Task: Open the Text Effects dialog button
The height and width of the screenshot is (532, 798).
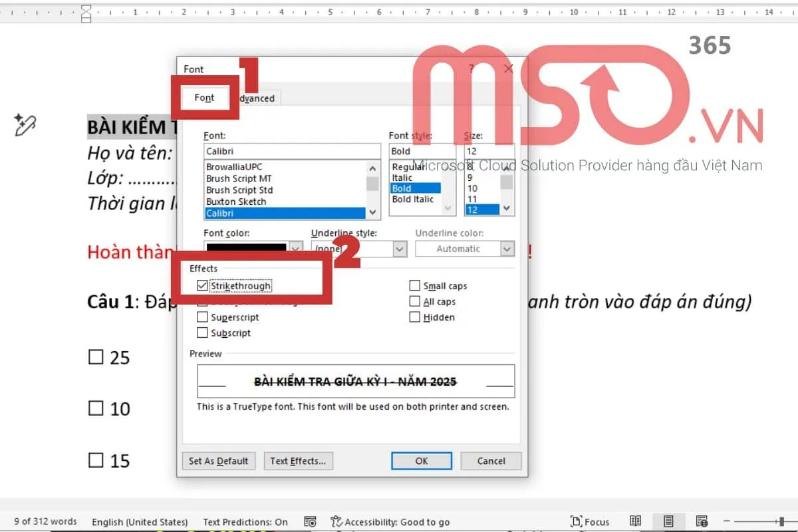Action: click(x=298, y=461)
